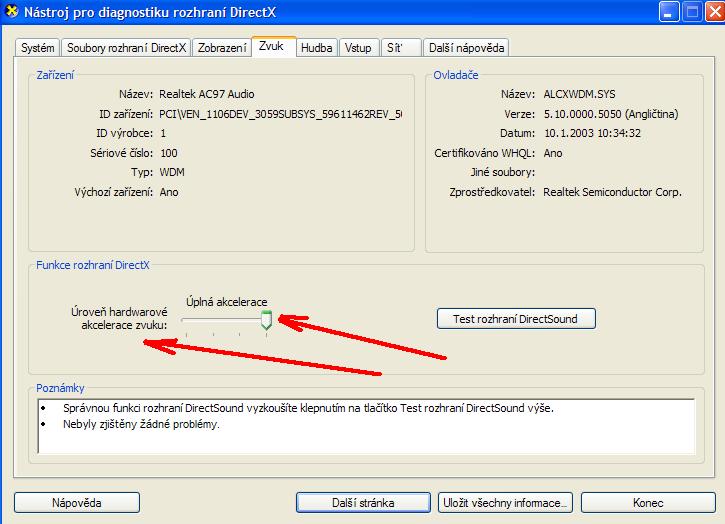
Task: Maximize the DirectX diagnostic window
Action: coord(688,13)
